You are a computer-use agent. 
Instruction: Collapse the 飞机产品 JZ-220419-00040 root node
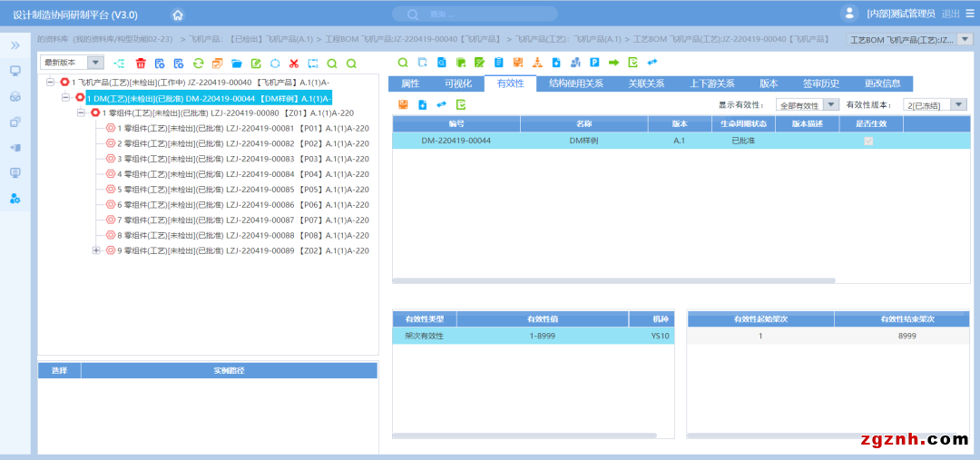coord(51,82)
